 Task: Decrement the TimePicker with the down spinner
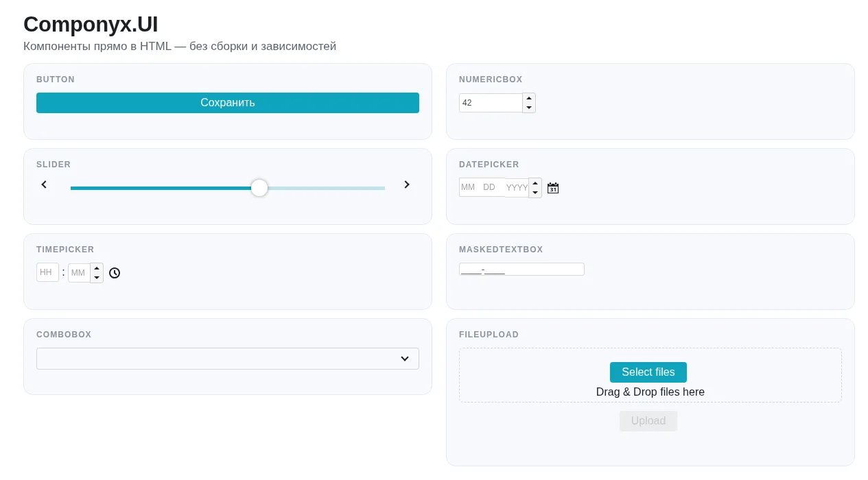(97, 278)
